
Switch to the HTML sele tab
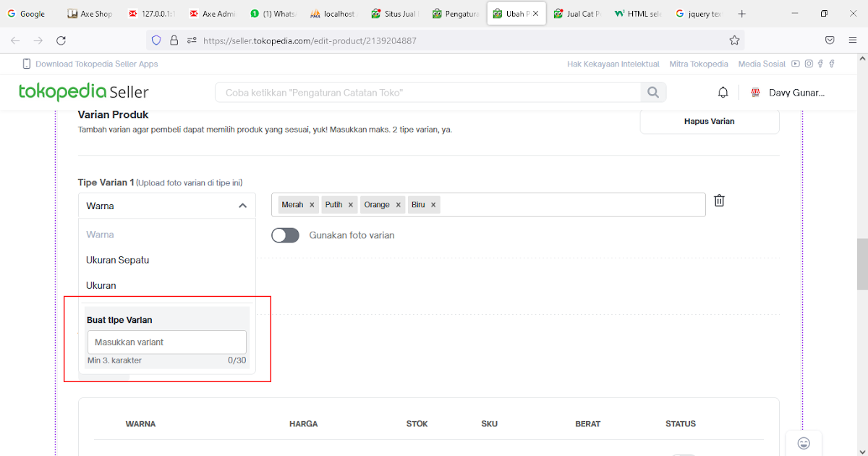point(638,14)
